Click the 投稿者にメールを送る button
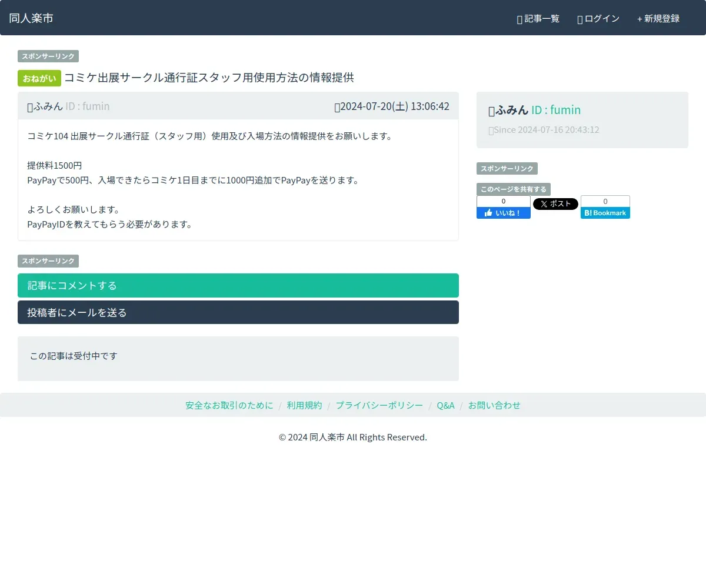 pos(238,312)
